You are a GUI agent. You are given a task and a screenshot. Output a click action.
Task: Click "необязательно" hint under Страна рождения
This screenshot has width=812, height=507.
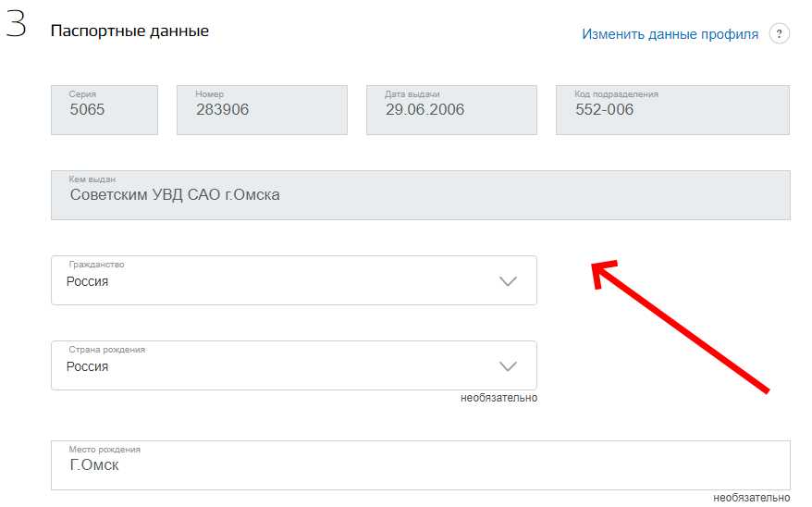[498, 398]
